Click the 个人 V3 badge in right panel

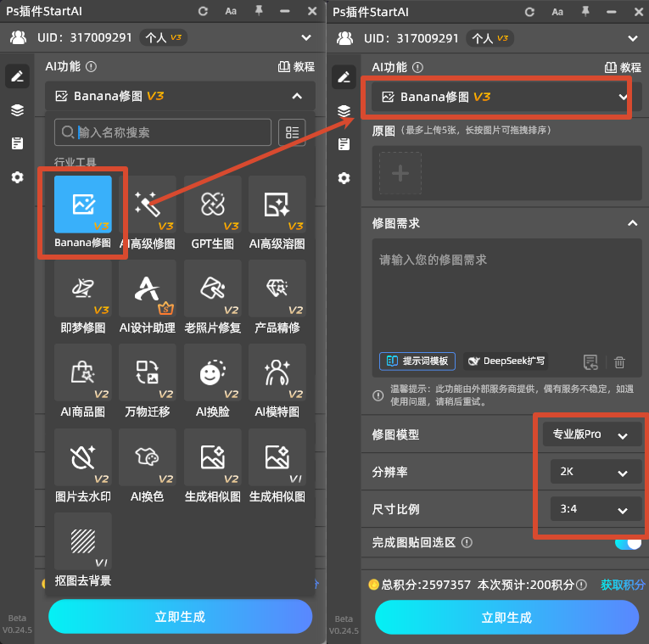click(490, 38)
